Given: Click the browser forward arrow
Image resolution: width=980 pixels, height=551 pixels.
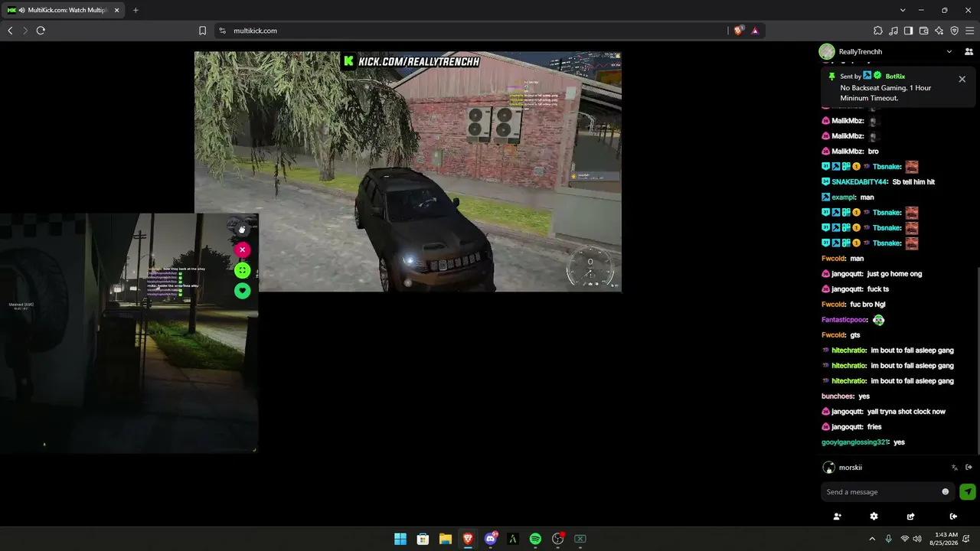Looking at the screenshot, I should (x=24, y=31).
